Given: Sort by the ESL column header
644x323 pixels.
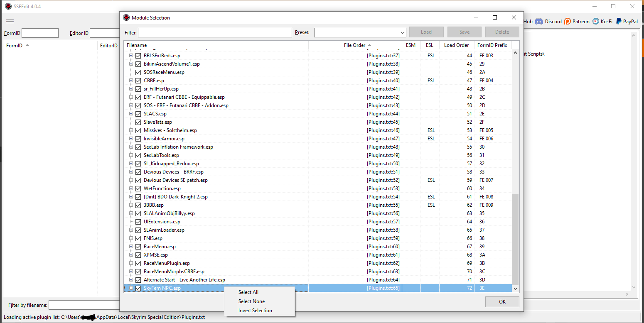Looking at the screenshot, I should click(x=430, y=45).
